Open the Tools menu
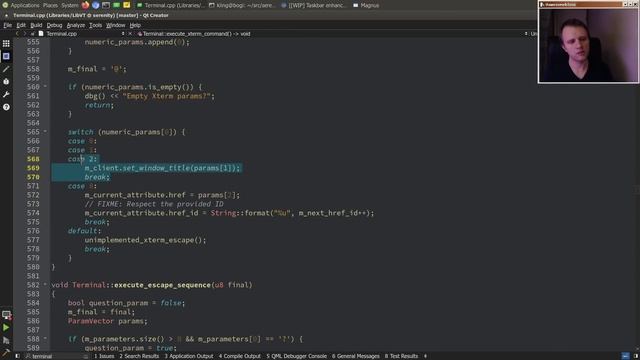The height and width of the screenshot is (360, 640). [96, 25]
